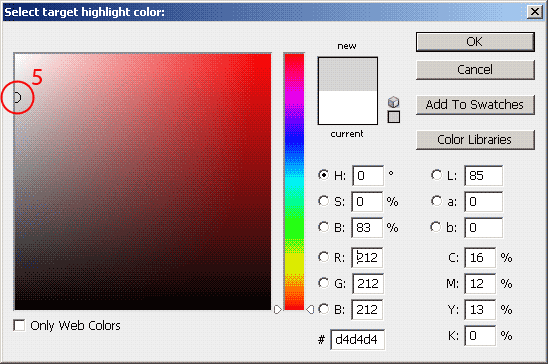
Task: Click the R value field
Action: coord(367,258)
